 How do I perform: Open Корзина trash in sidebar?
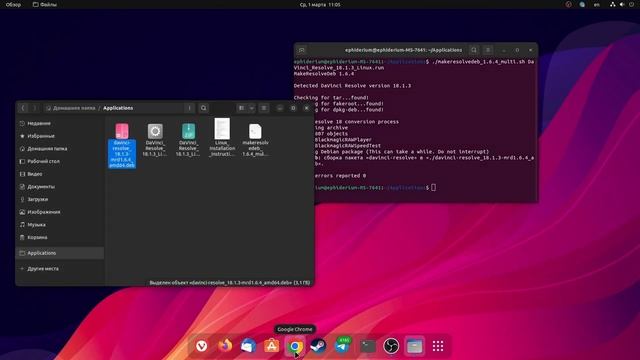point(60,237)
